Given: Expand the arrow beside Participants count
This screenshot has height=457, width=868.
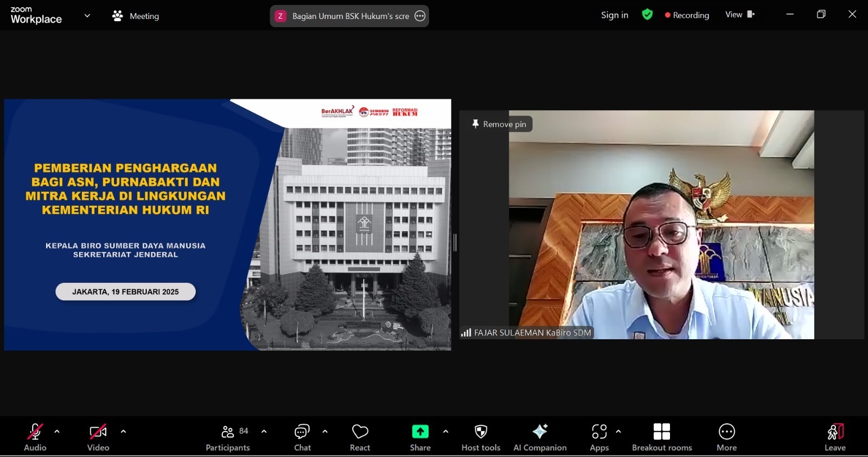Looking at the screenshot, I should coord(264,432).
